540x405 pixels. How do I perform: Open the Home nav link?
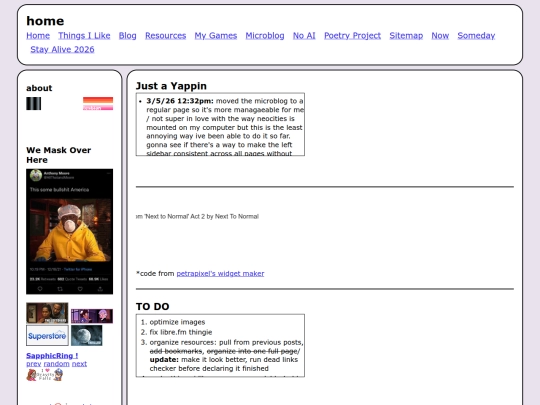38,35
